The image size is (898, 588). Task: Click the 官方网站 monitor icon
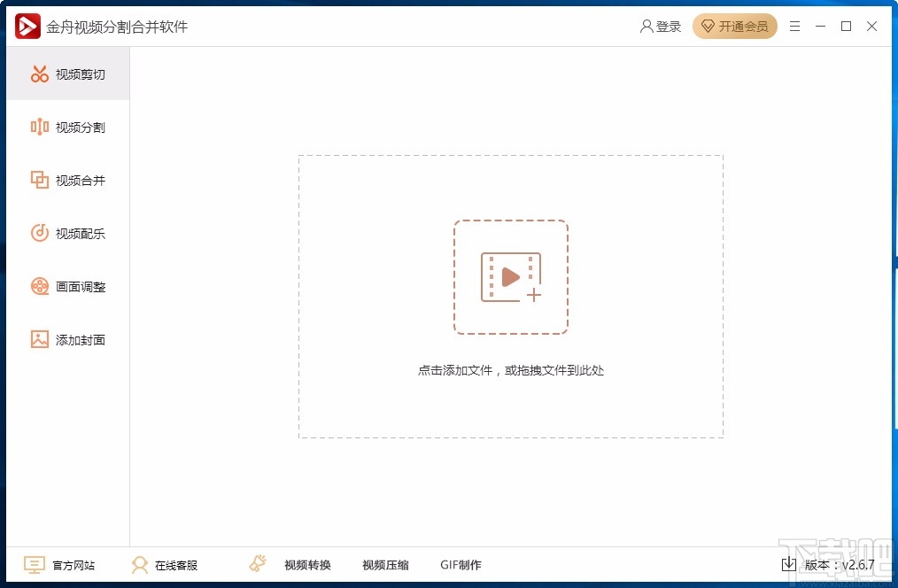coord(35,565)
